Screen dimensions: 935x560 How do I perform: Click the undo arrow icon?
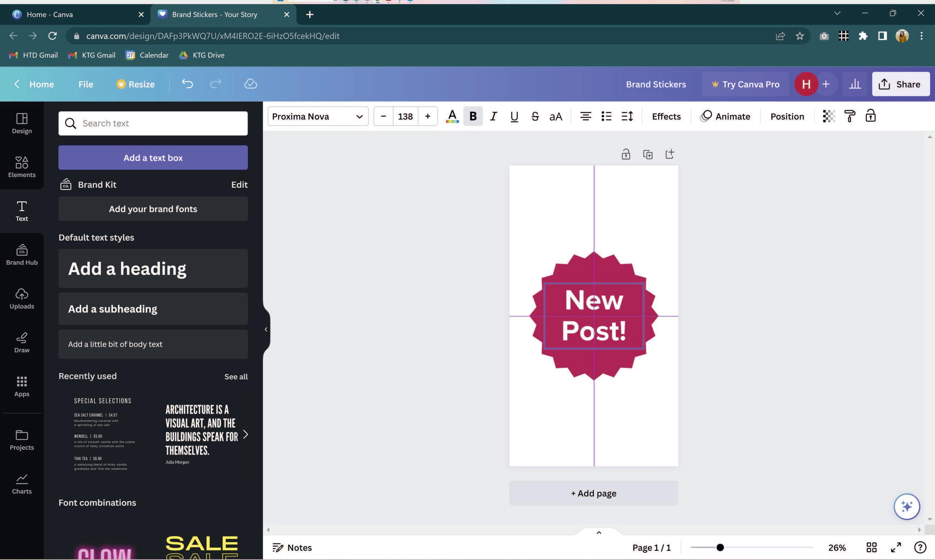pyautogui.click(x=187, y=84)
